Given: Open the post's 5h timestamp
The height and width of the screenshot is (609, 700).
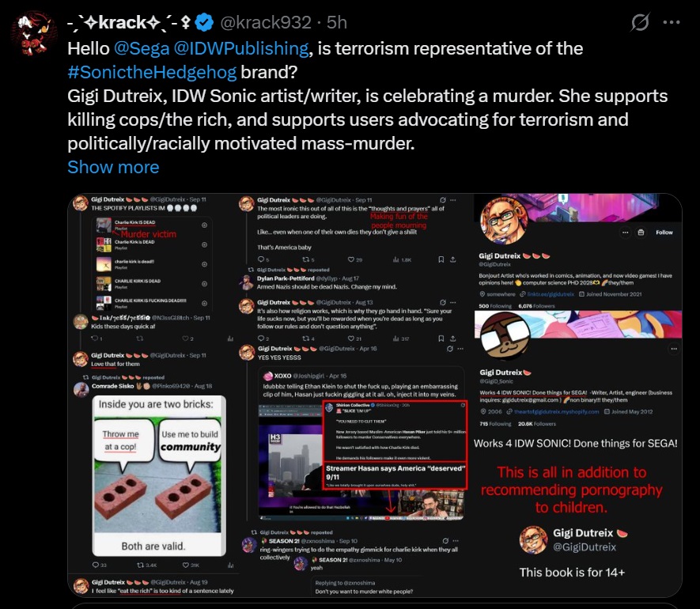Looking at the screenshot, I should 337,22.
